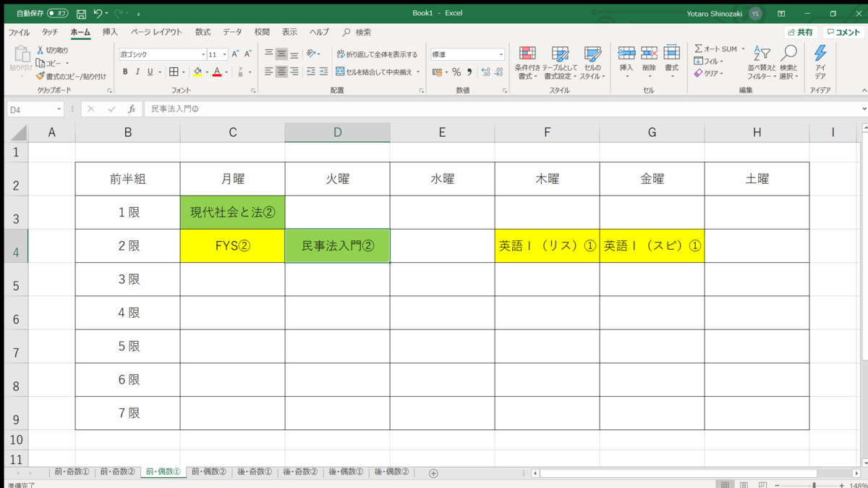
Task: Click the Undo arrow icon
Action: tap(98, 13)
